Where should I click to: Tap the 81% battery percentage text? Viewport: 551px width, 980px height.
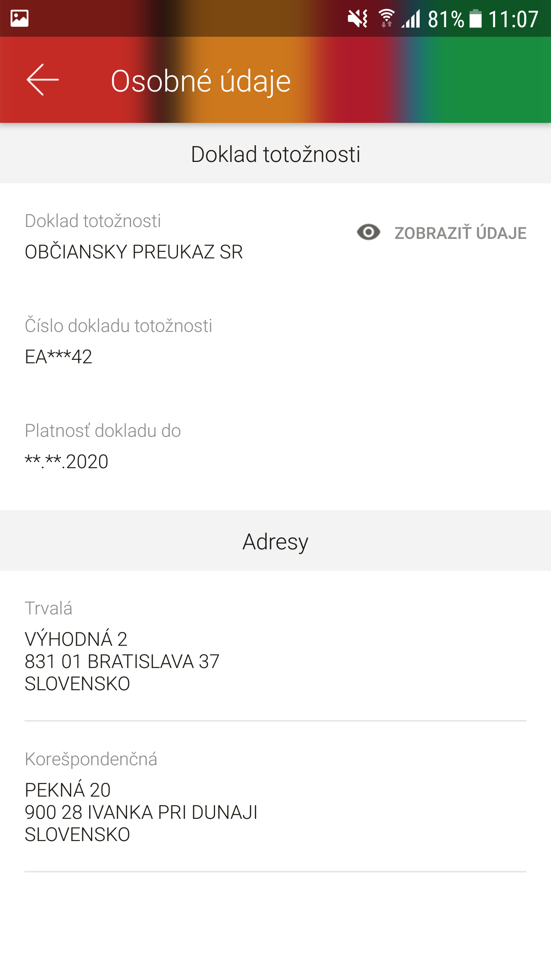(446, 19)
